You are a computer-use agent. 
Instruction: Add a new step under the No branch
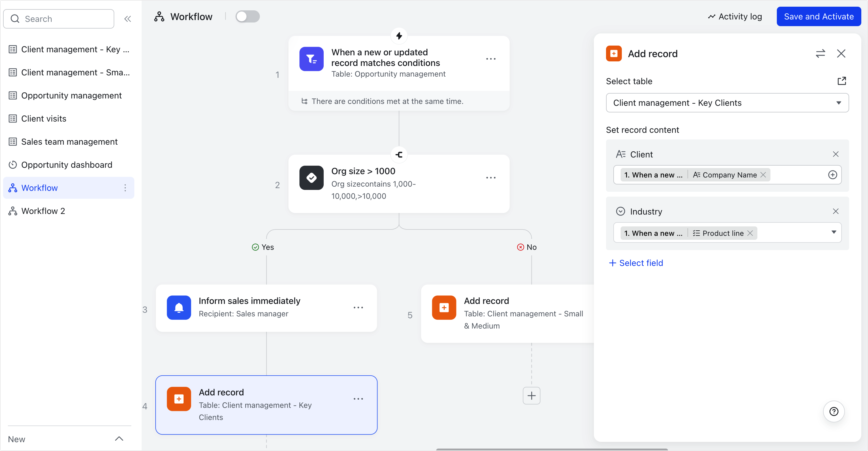coord(531,395)
